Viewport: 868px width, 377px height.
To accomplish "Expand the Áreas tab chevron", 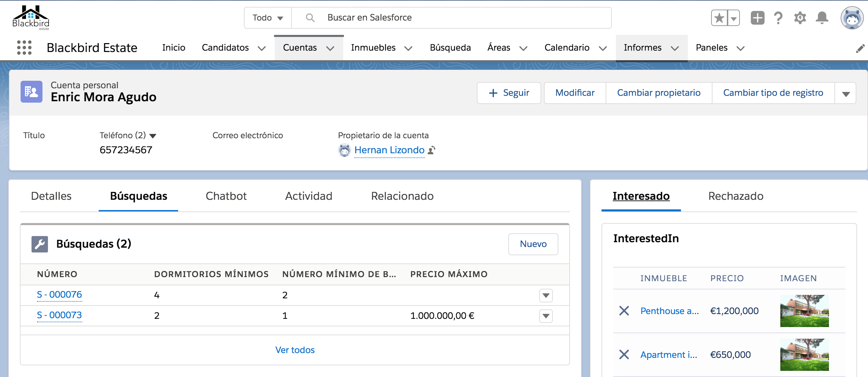I will click(x=523, y=48).
